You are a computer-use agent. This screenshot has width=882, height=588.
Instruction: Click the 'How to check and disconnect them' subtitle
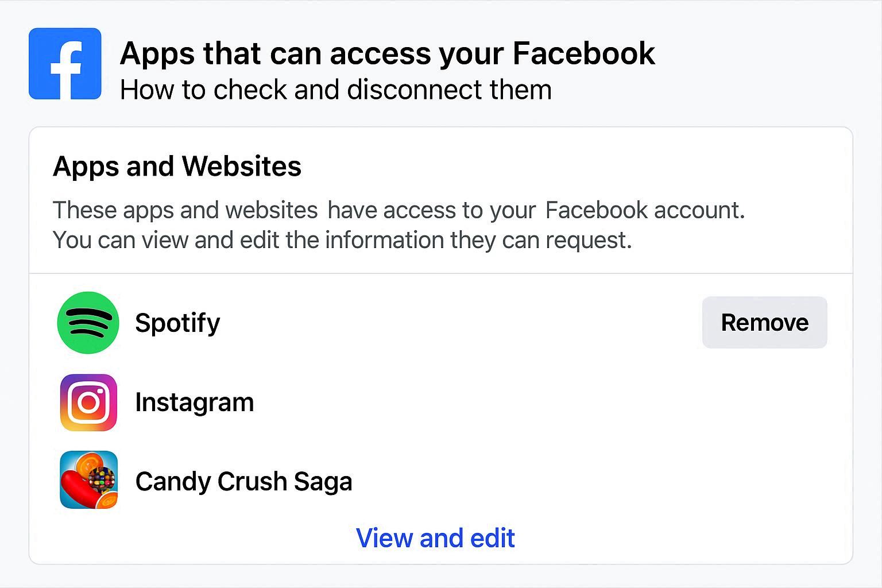tap(335, 90)
